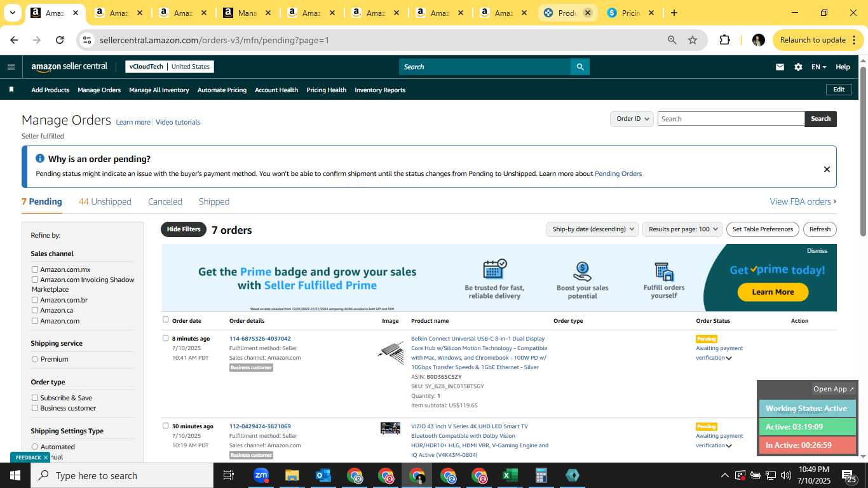Open site information icon in address bar
This screenshot has width=868, height=488.
[x=87, y=40]
